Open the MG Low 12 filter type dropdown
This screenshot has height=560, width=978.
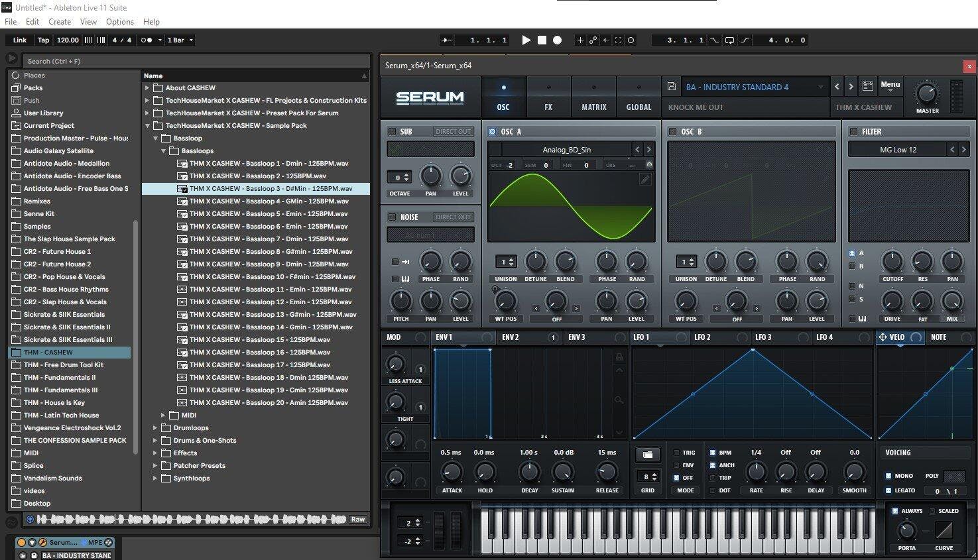pos(898,150)
